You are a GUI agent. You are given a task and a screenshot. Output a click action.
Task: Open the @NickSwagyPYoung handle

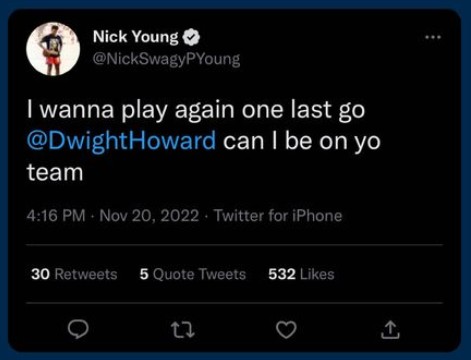coord(166,59)
